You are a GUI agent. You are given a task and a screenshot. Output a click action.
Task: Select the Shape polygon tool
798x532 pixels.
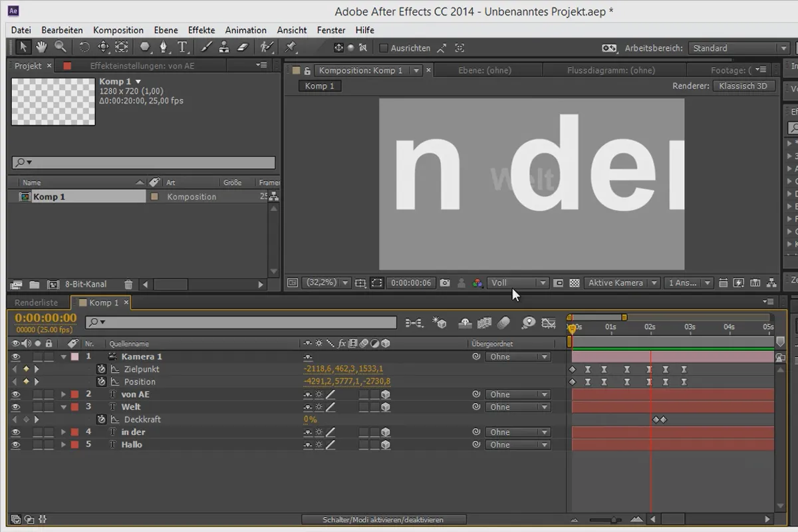click(x=144, y=47)
